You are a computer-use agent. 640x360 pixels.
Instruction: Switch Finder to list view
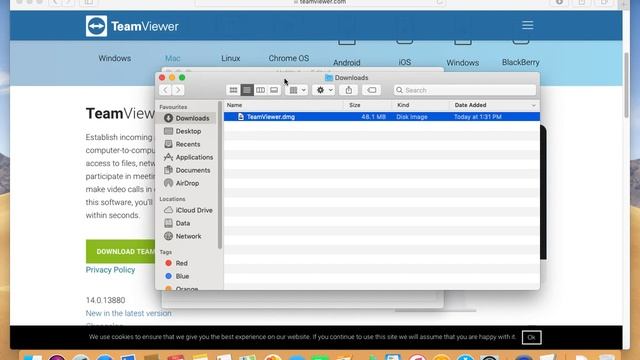coord(247,90)
